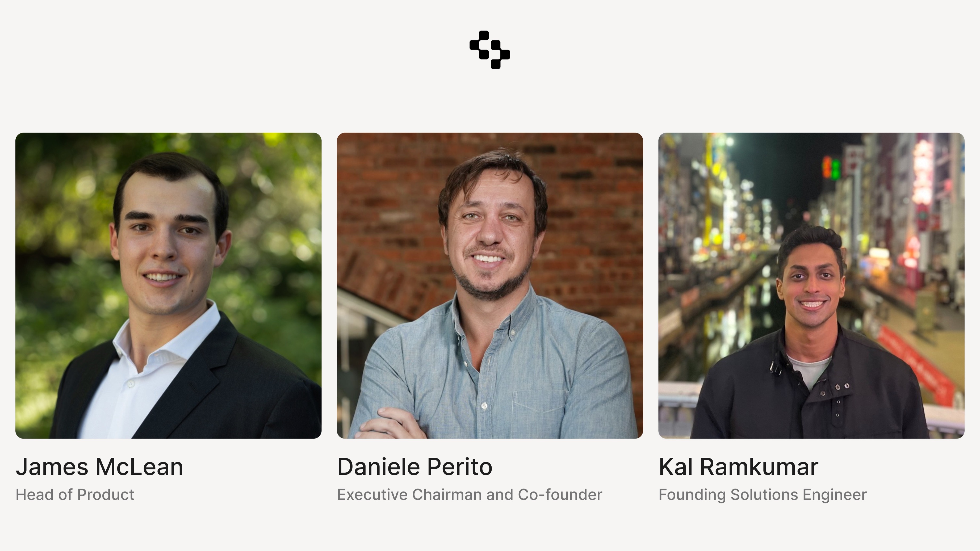Click the word Ramkumar in the last name
The image size is (980, 551).
(x=759, y=467)
